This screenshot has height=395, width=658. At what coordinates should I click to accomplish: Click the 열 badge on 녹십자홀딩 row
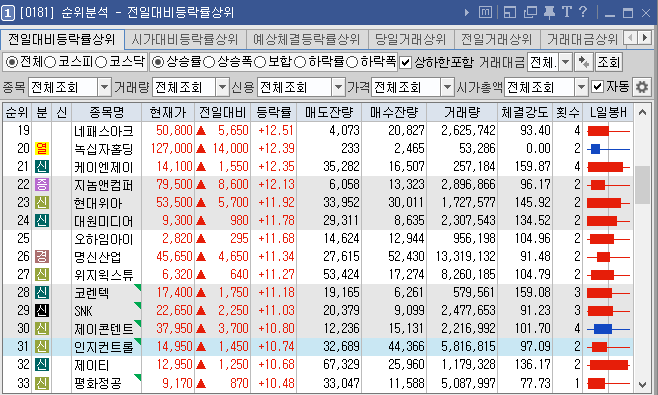coord(42,149)
